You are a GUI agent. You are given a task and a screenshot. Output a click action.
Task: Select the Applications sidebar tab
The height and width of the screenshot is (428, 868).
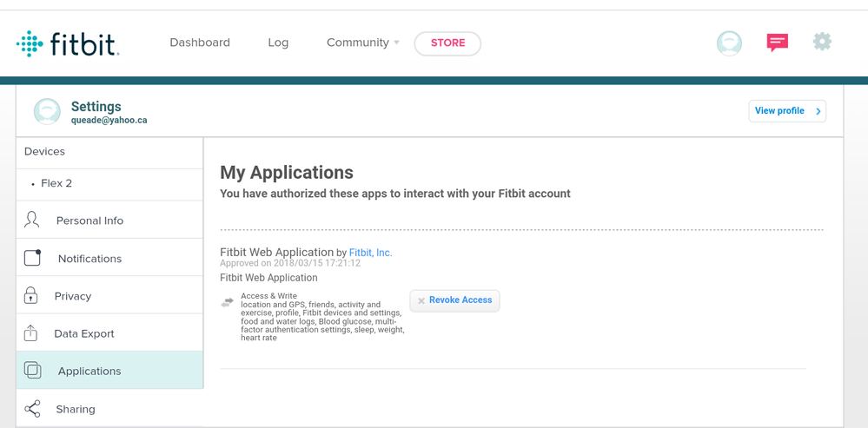pos(109,371)
